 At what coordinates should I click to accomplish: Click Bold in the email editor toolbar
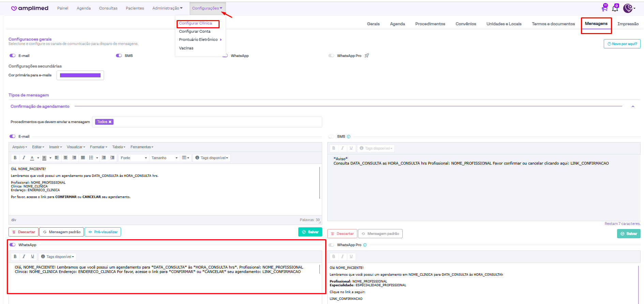(x=15, y=158)
